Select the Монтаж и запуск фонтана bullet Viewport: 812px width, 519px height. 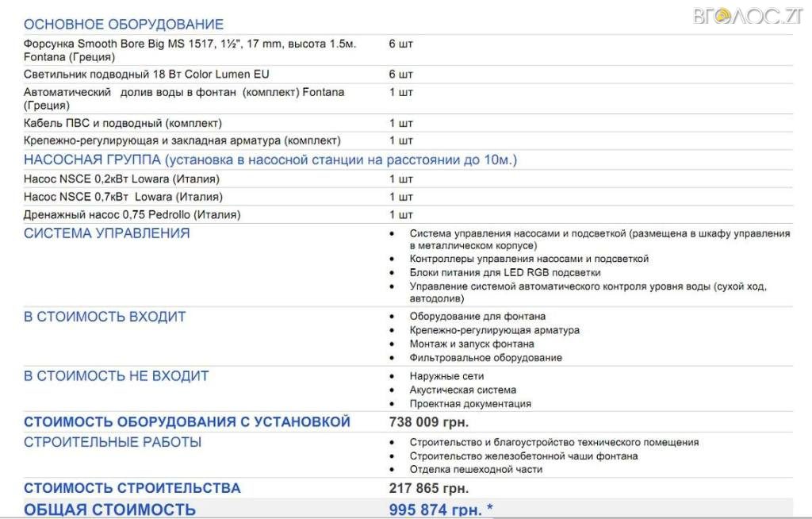tap(472, 344)
